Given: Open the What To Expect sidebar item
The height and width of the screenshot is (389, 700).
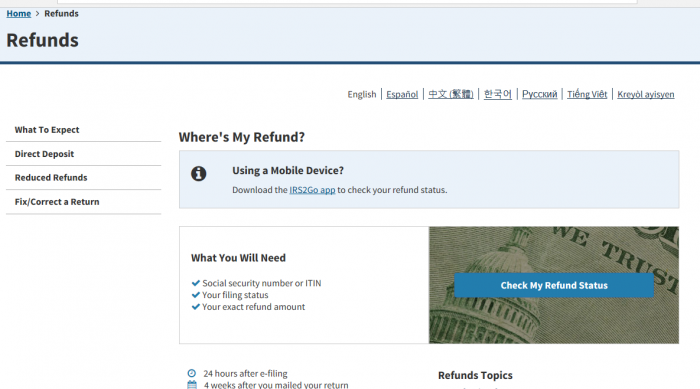Looking at the screenshot, I should (83, 130).
